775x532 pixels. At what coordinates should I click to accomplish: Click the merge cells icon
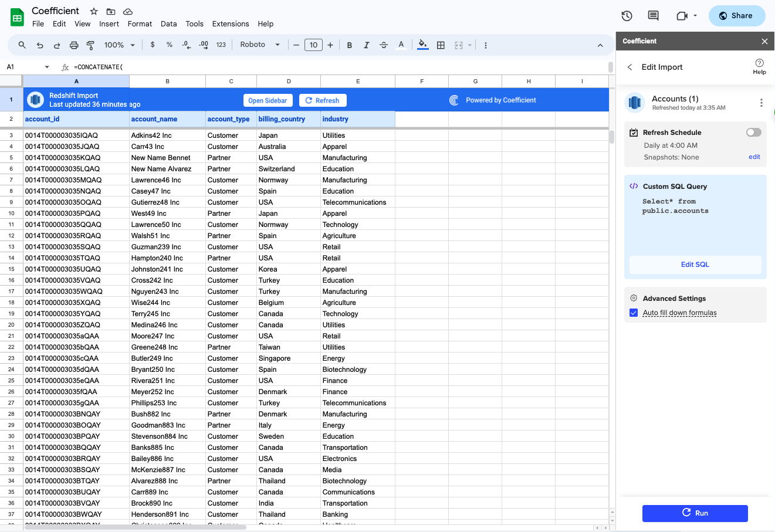[459, 45]
